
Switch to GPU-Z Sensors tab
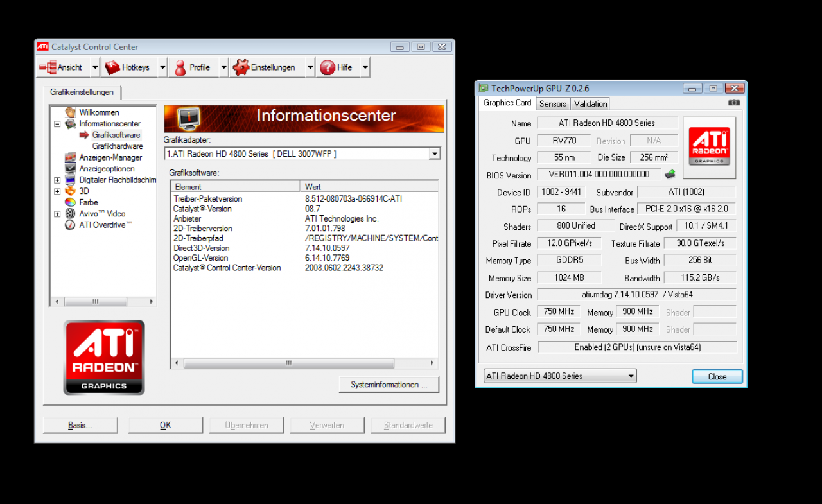552,104
